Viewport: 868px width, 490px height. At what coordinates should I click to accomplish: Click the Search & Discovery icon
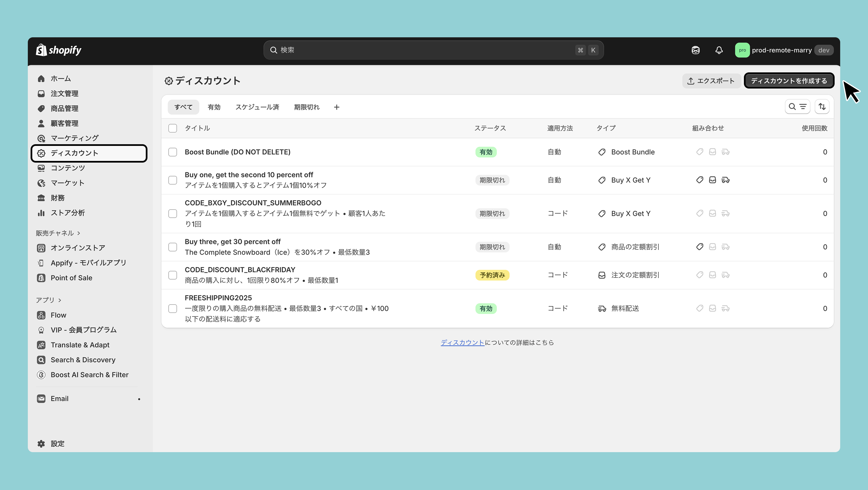41,360
